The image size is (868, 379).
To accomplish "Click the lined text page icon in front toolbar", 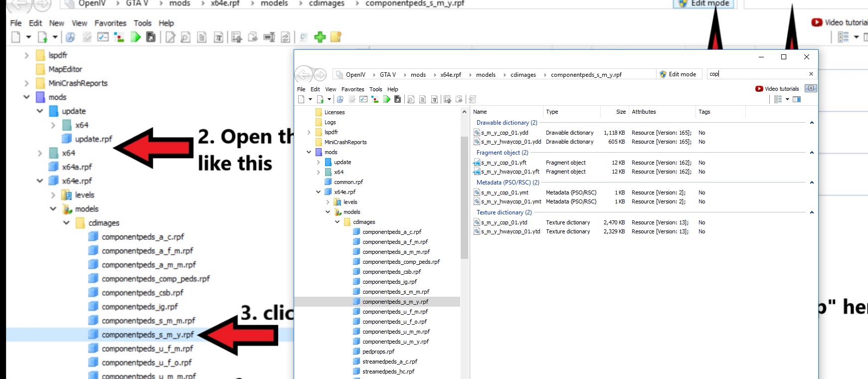I will point(422,99).
